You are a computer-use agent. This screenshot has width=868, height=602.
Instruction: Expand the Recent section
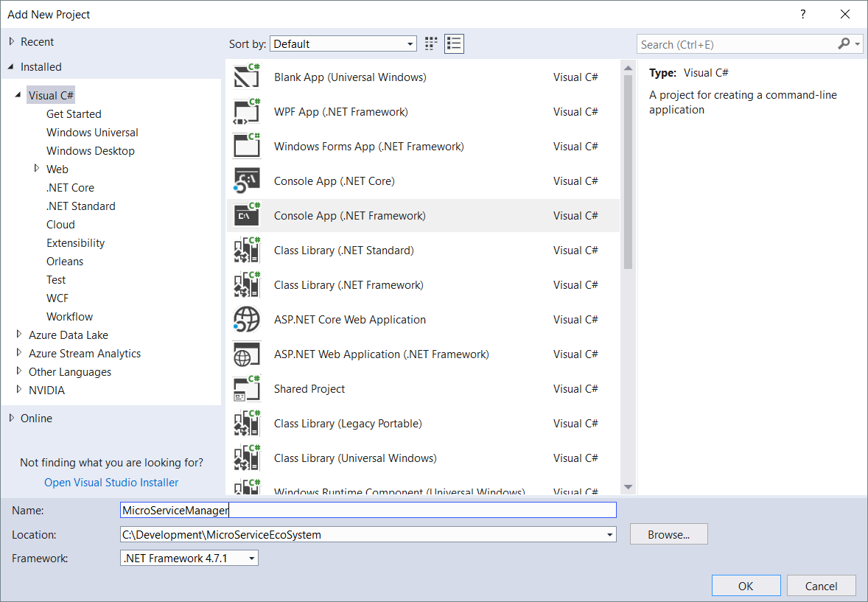pyautogui.click(x=11, y=41)
